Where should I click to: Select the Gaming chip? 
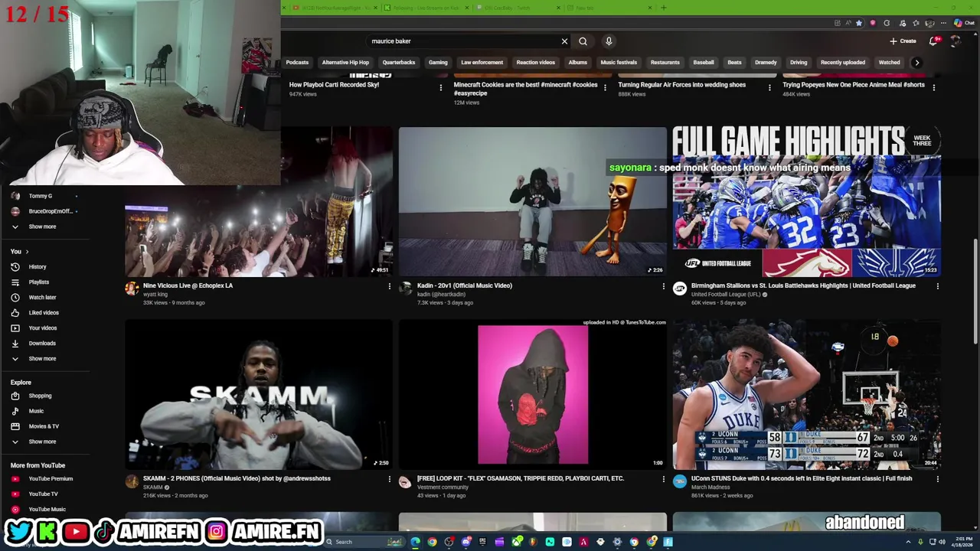[x=438, y=63]
